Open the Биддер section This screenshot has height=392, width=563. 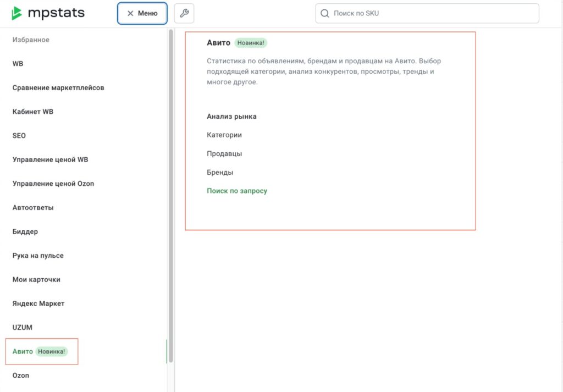pos(25,231)
